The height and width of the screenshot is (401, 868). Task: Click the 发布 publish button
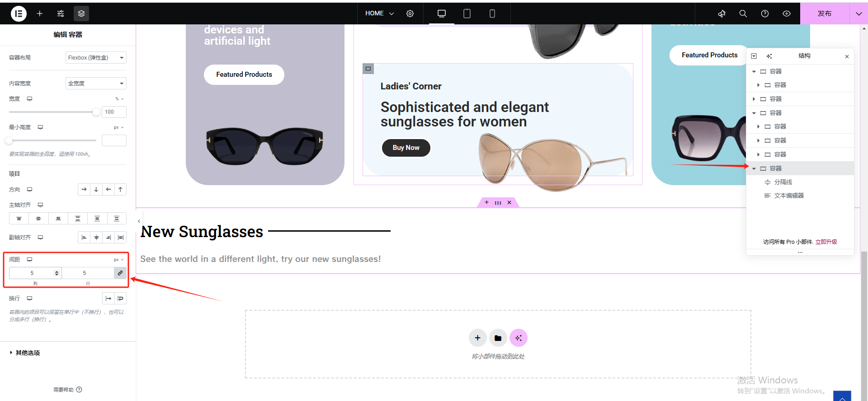(x=824, y=14)
